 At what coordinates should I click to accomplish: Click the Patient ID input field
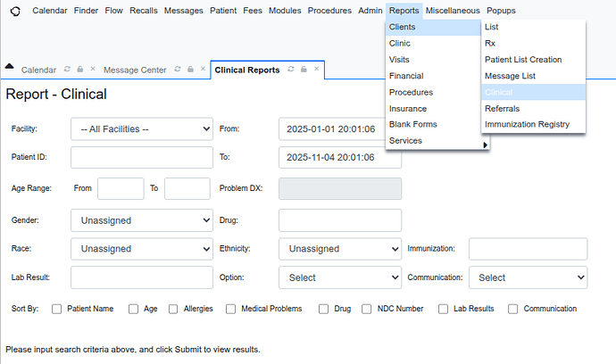pyautogui.click(x=141, y=159)
